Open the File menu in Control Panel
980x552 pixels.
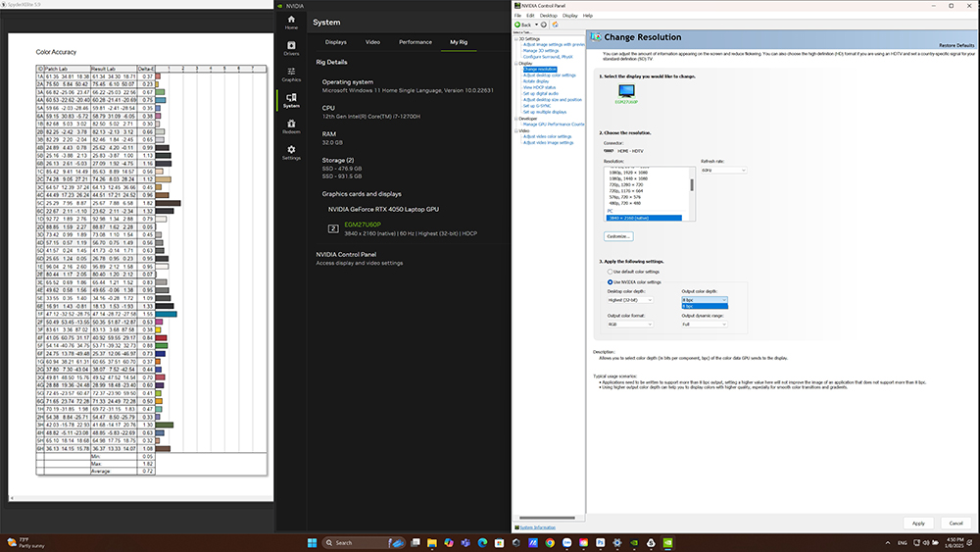(x=517, y=16)
